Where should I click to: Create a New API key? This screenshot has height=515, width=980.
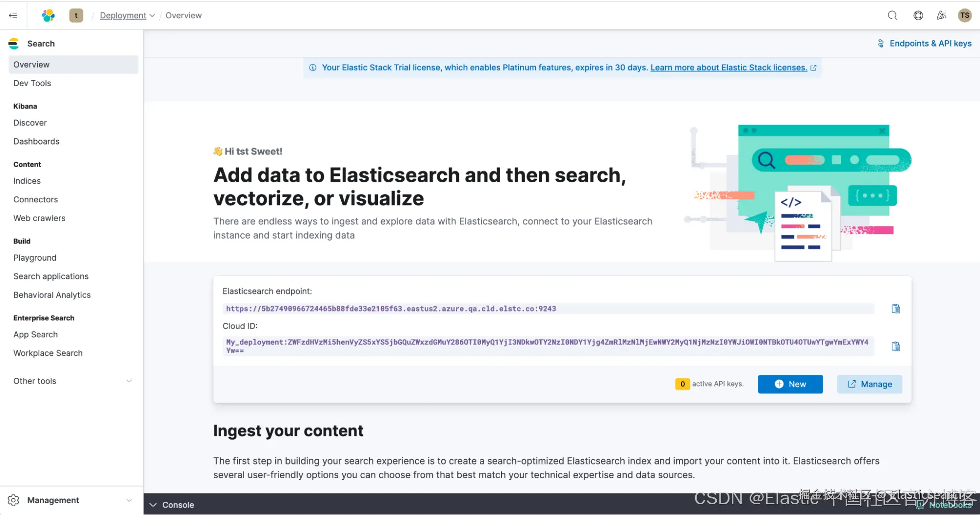(x=790, y=384)
